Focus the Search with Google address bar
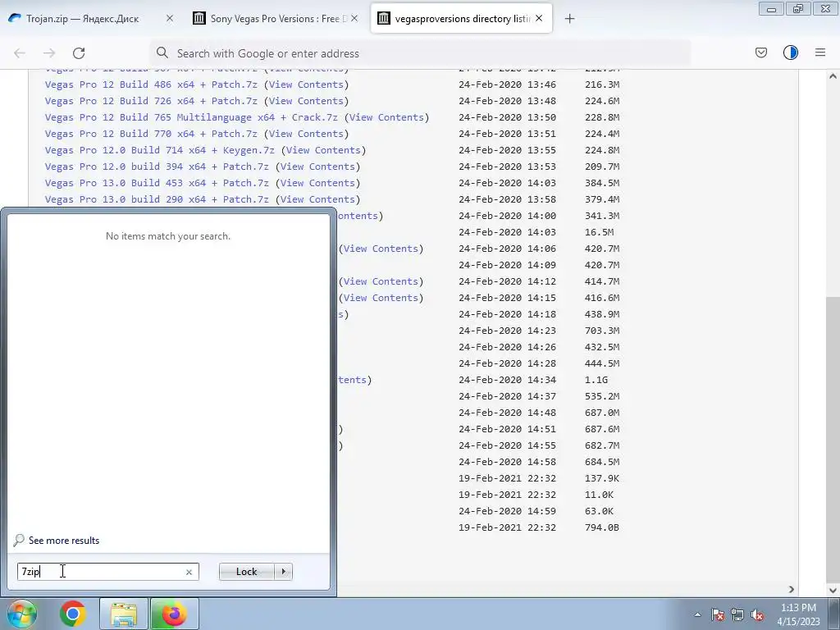The height and width of the screenshot is (630, 840). tap(420, 53)
